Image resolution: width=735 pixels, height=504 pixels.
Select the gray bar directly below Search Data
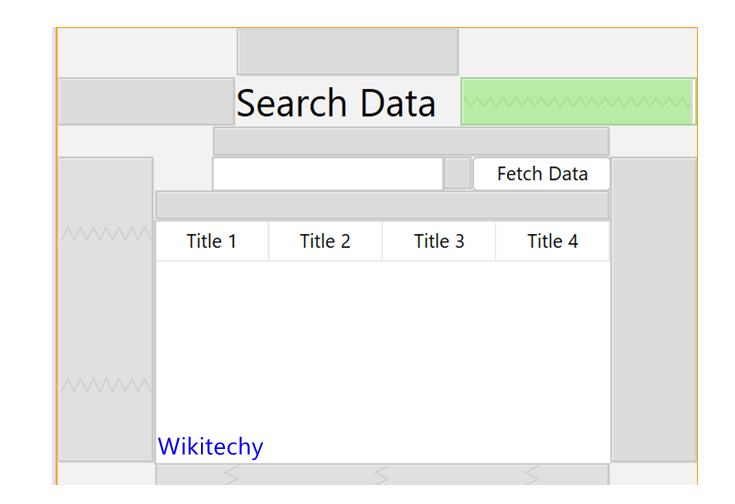click(410, 141)
